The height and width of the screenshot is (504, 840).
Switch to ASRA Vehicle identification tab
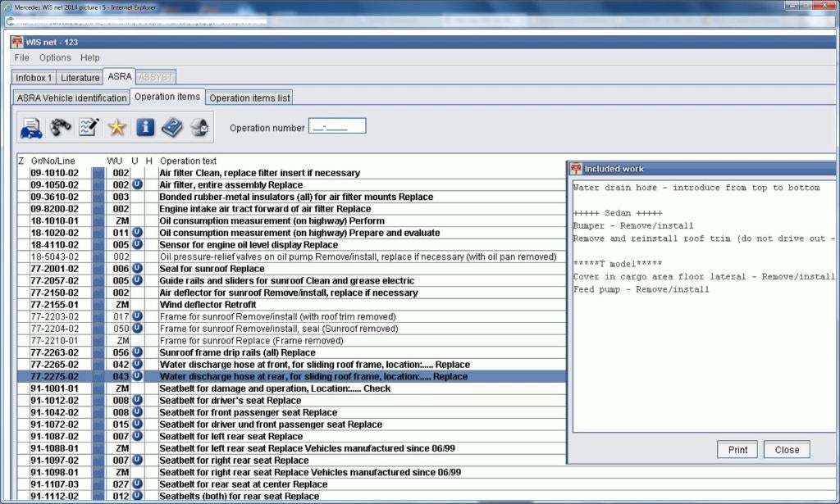(x=72, y=98)
